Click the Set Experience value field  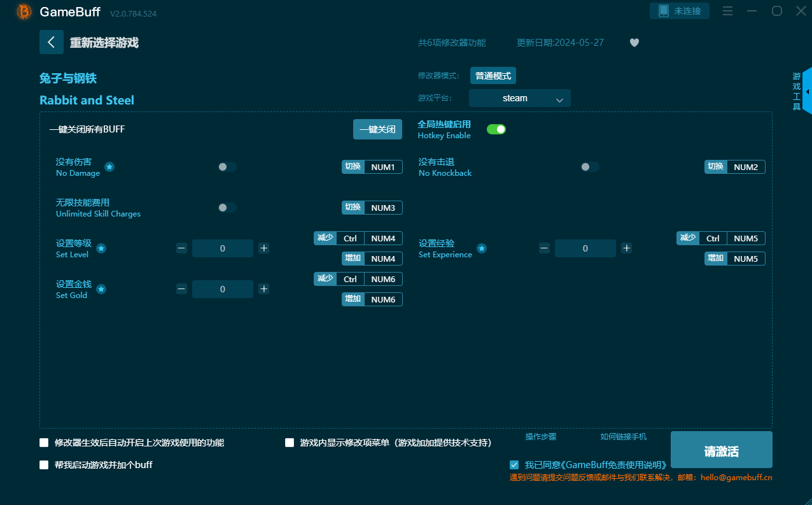click(585, 248)
